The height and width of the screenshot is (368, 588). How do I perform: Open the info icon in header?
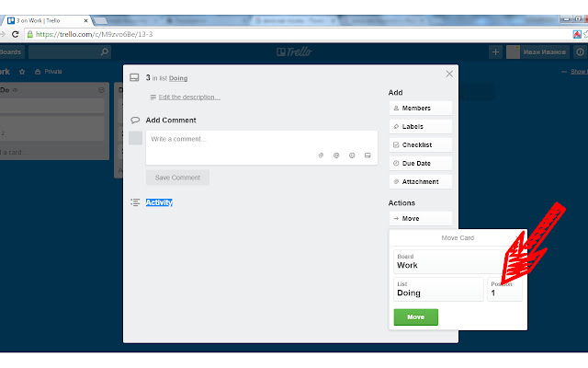580,52
